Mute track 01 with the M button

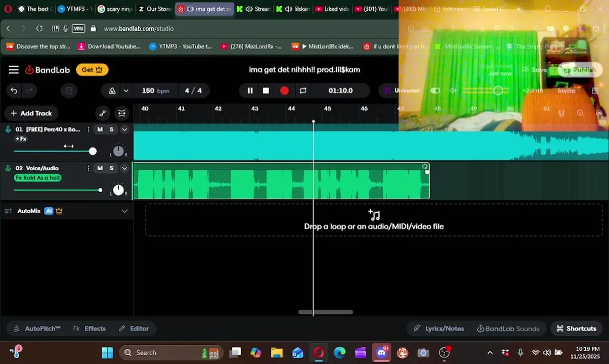[100, 129]
